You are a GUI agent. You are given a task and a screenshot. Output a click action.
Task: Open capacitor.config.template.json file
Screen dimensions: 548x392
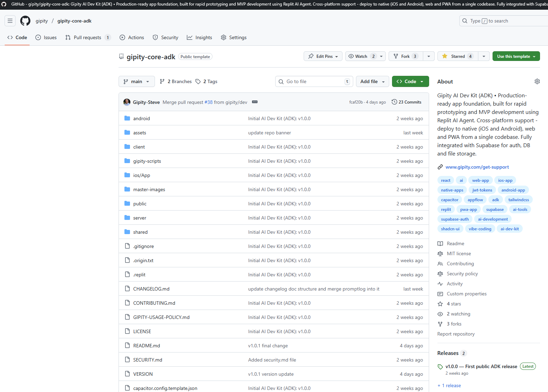[x=165, y=388]
